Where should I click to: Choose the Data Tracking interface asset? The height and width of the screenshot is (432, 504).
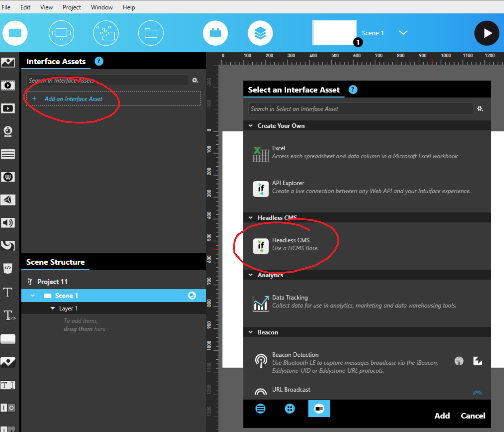tap(367, 303)
